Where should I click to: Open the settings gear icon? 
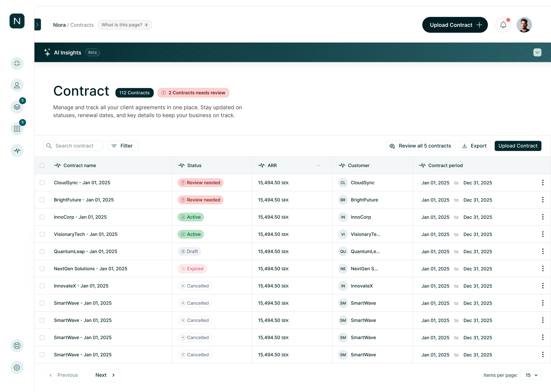click(x=17, y=367)
